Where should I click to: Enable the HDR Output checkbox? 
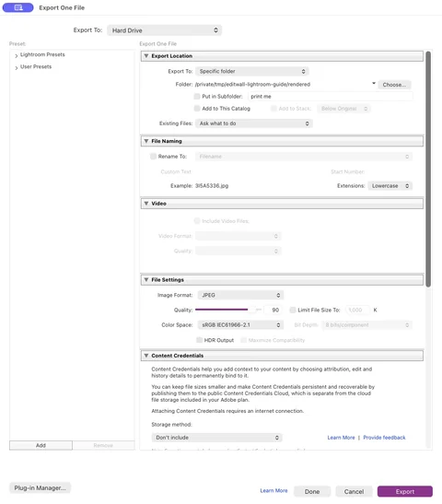199,340
